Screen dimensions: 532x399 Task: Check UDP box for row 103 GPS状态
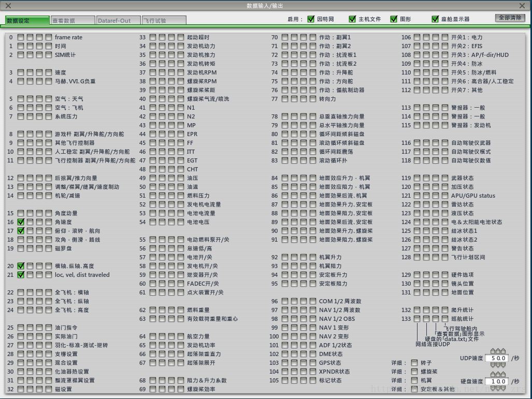(285, 363)
